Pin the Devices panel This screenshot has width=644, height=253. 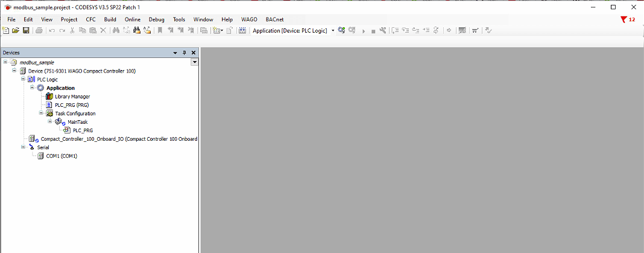(185, 53)
